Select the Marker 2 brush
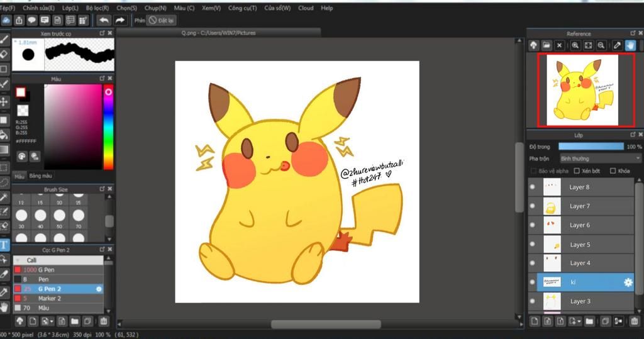Viewport: 644px width, 339px height. 58,298
